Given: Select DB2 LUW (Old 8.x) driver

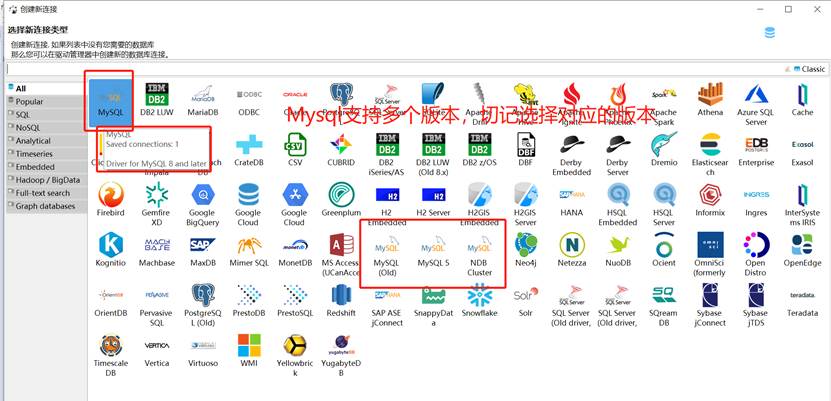Looking at the screenshot, I should [x=434, y=155].
